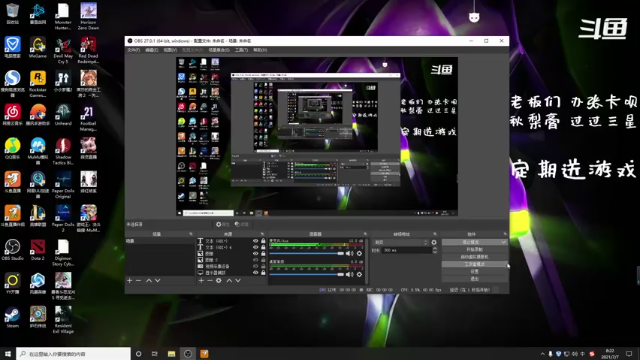Adjust the top mixer channel volume slider
Screen dimensions: 640x360
[307, 253]
